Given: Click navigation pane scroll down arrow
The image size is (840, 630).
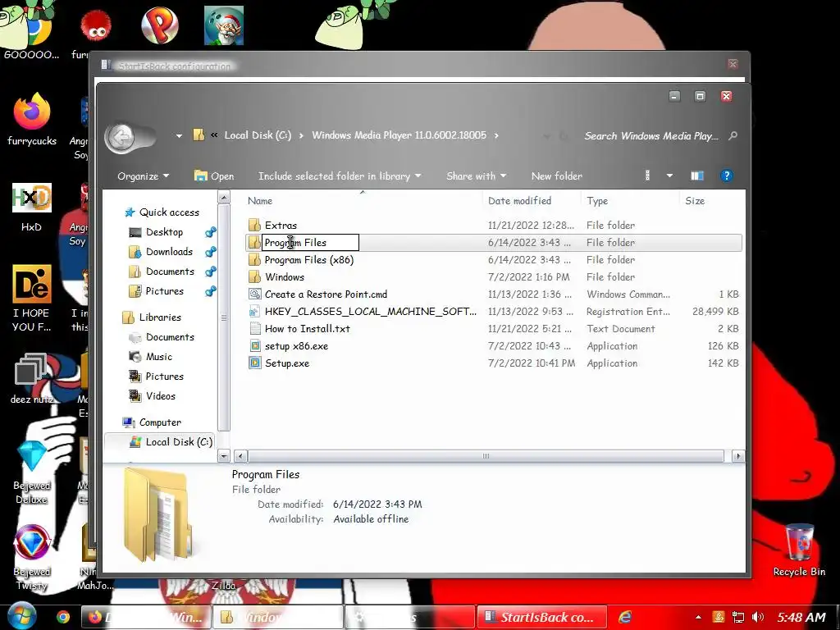Looking at the screenshot, I should point(224,456).
